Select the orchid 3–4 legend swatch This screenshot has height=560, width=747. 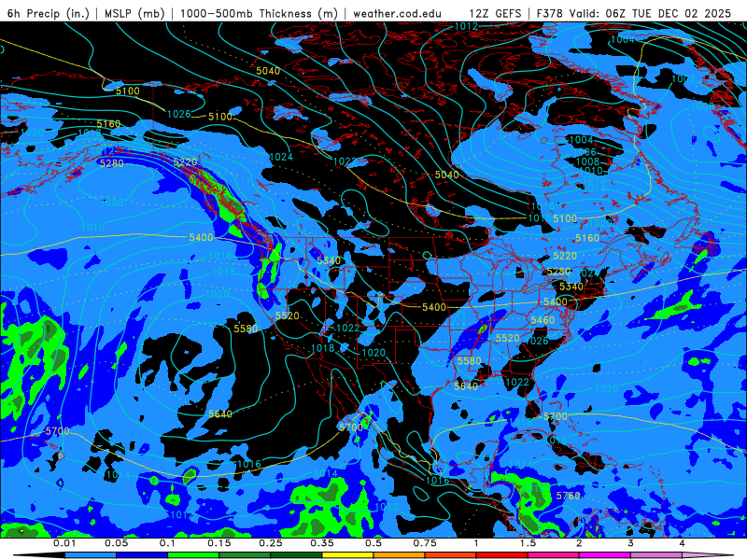[656, 555]
